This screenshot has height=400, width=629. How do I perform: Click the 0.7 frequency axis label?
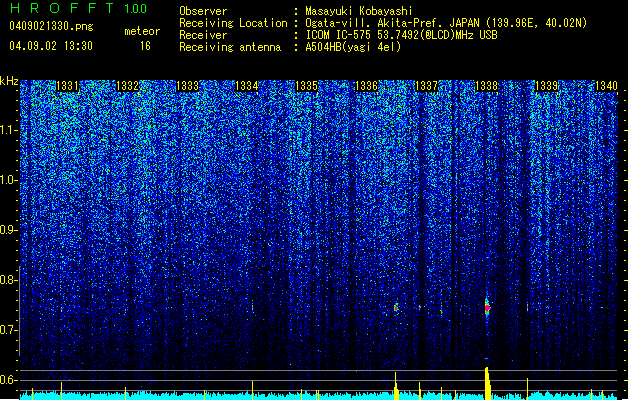tap(9, 330)
